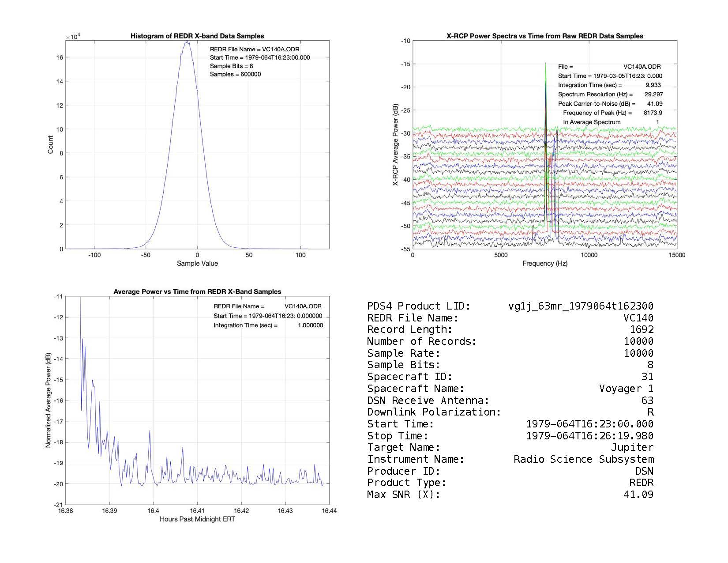This screenshot has height=563, width=728.
Task: Select the 'Radio Science Subsystem' instrument name
Action: (583, 459)
